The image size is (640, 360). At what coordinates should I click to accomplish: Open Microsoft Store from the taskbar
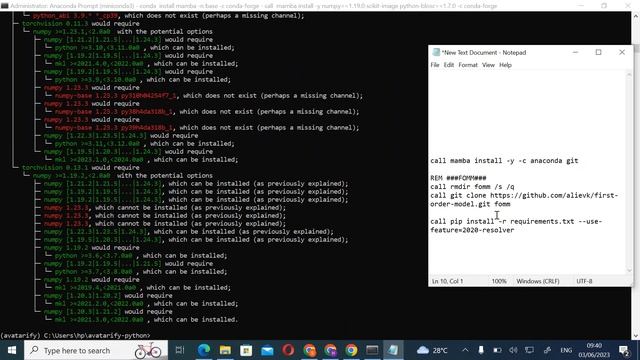point(246,350)
